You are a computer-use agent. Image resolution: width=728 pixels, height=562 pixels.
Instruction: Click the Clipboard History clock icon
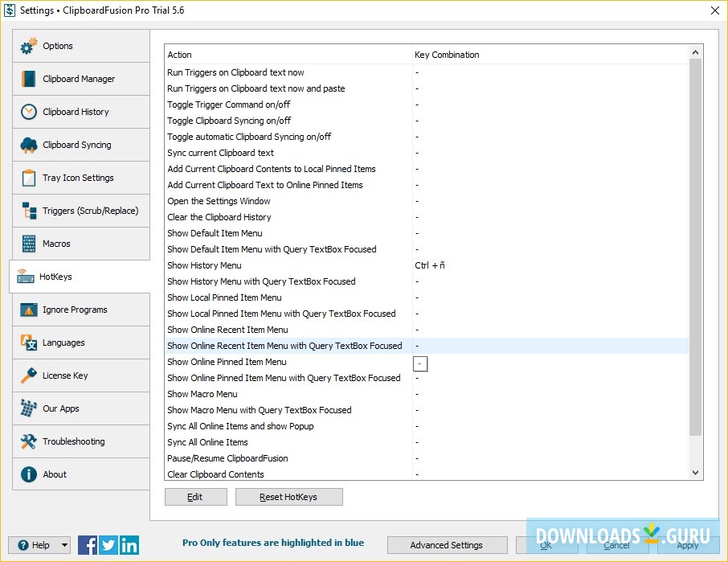click(x=28, y=112)
